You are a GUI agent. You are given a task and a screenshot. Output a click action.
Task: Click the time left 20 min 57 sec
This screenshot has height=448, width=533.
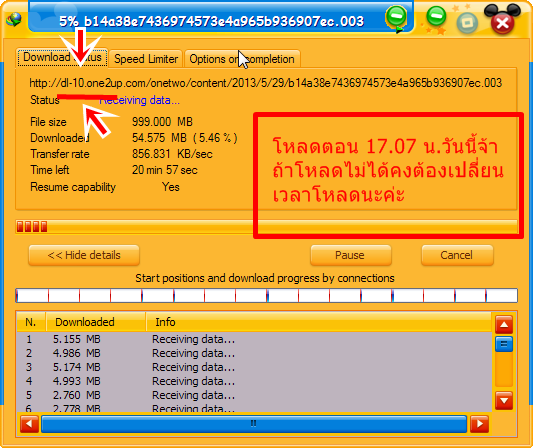(x=165, y=170)
